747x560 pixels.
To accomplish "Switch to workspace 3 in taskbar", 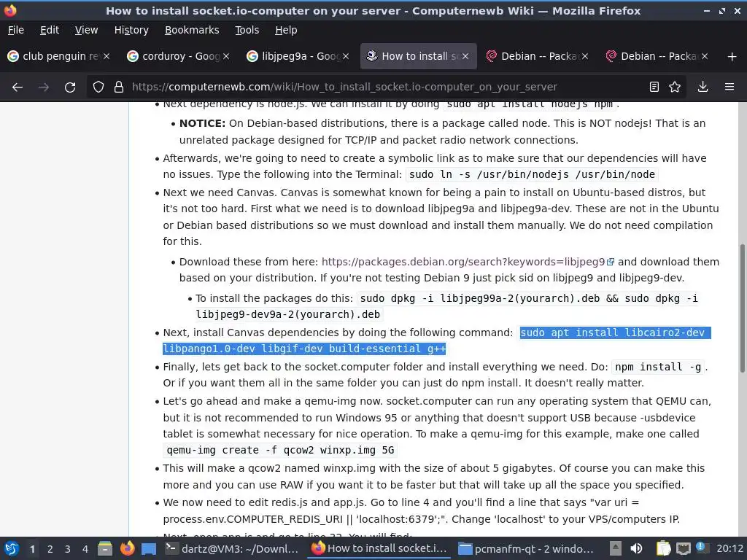I will pyautogui.click(x=68, y=549).
